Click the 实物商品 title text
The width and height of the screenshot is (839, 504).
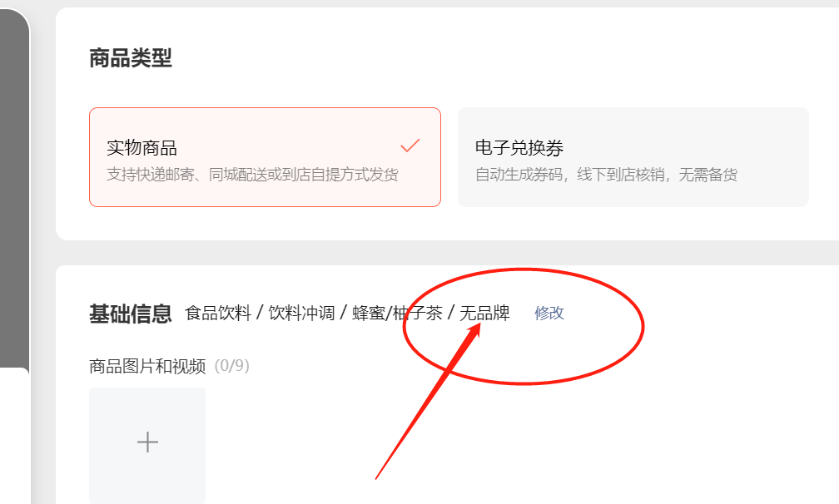pos(141,147)
